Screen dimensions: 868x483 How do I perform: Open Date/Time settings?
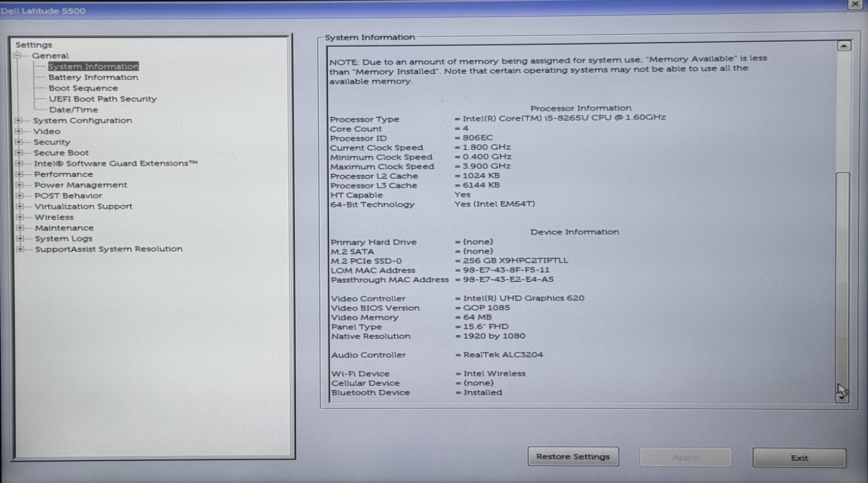point(73,110)
